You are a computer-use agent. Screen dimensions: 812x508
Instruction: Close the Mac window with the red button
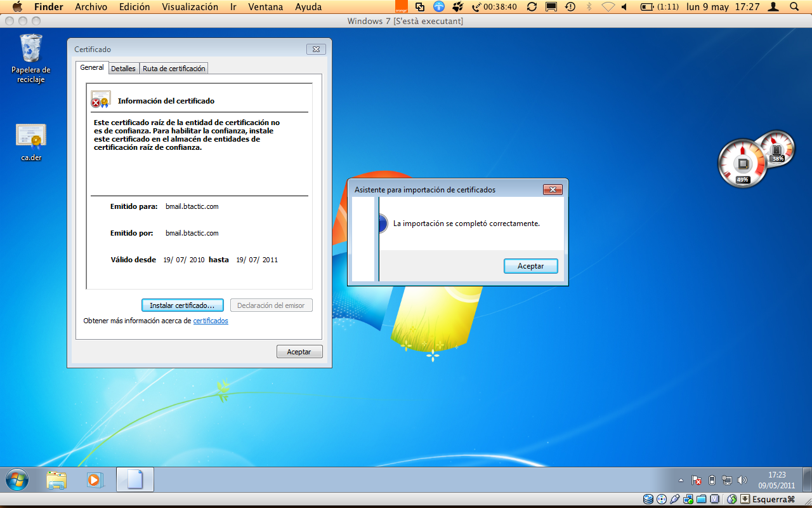(x=8, y=21)
